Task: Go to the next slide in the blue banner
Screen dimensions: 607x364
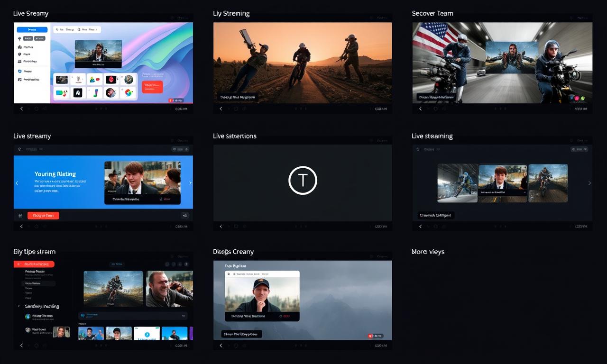Action: [190, 183]
